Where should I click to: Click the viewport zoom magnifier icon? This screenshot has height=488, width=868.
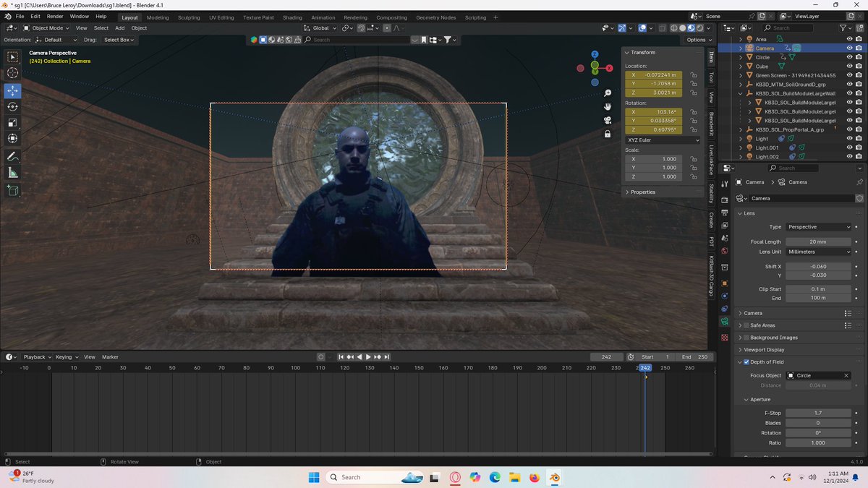(608, 93)
